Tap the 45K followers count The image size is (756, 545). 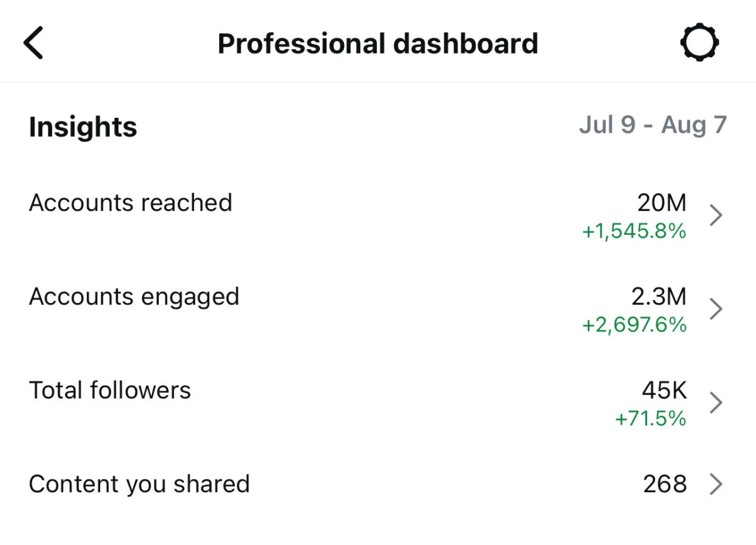664,390
